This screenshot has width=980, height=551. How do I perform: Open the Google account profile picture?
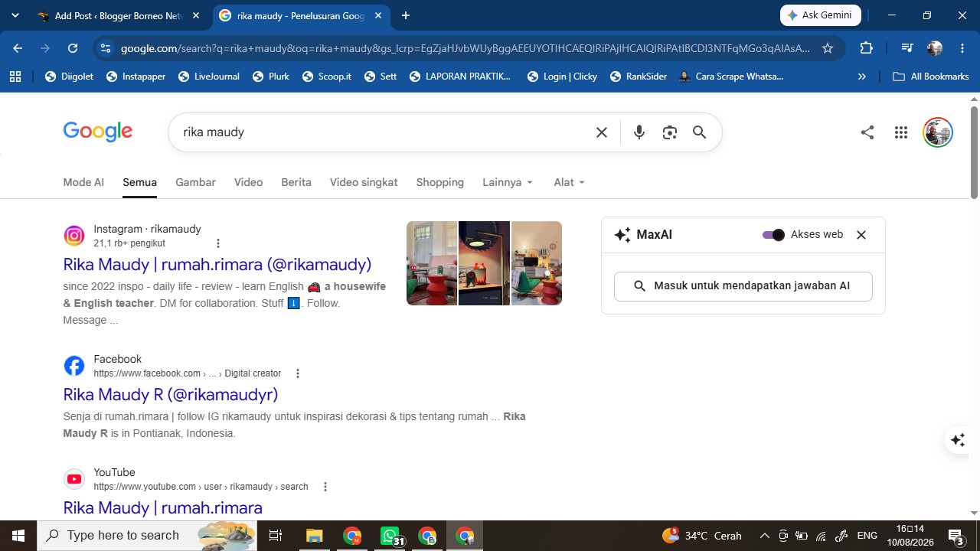click(x=938, y=132)
